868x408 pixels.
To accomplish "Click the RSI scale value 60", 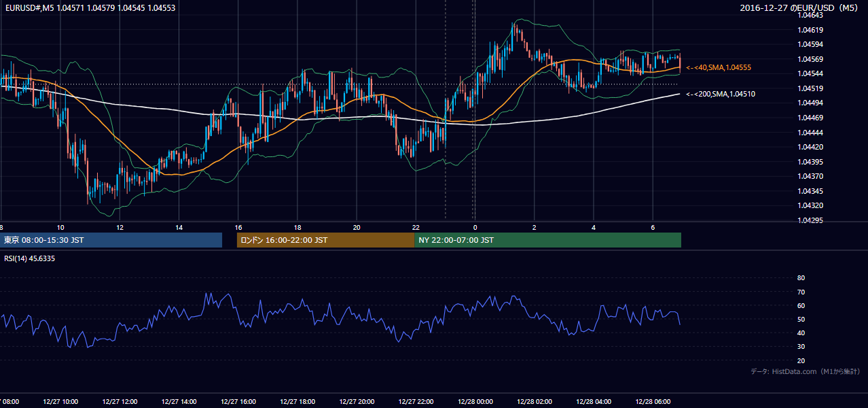I will pos(801,305).
